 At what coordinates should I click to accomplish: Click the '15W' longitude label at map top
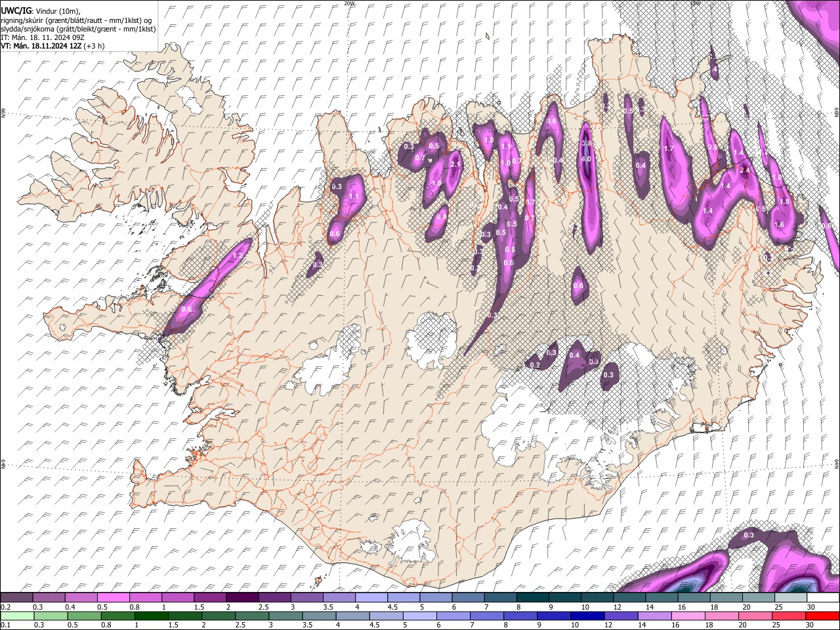pos(696,3)
